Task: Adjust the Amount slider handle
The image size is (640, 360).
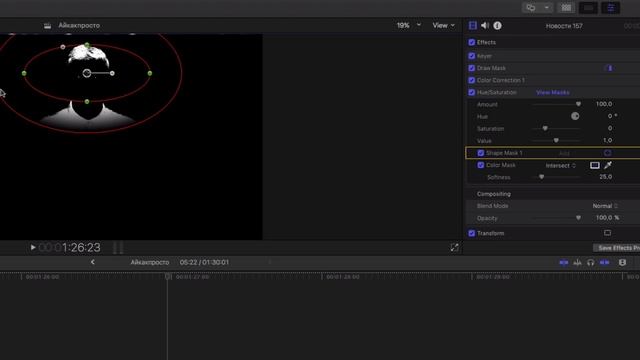Action: (578, 104)
